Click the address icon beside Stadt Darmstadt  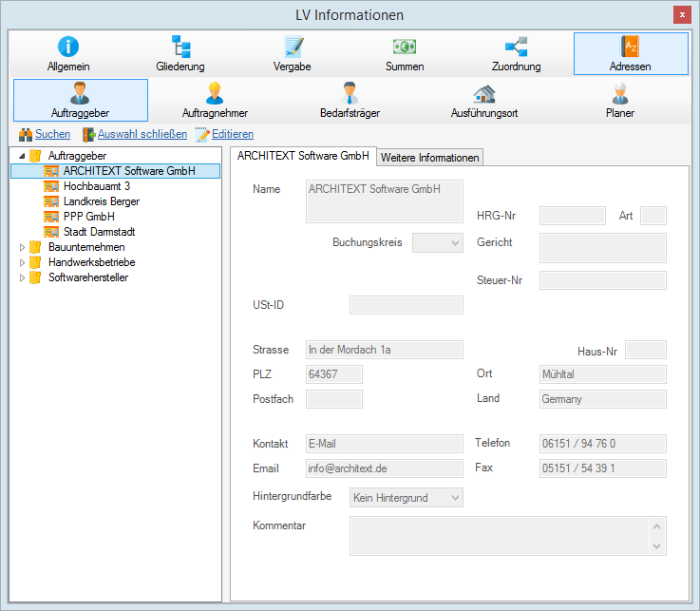click(51, 232)
